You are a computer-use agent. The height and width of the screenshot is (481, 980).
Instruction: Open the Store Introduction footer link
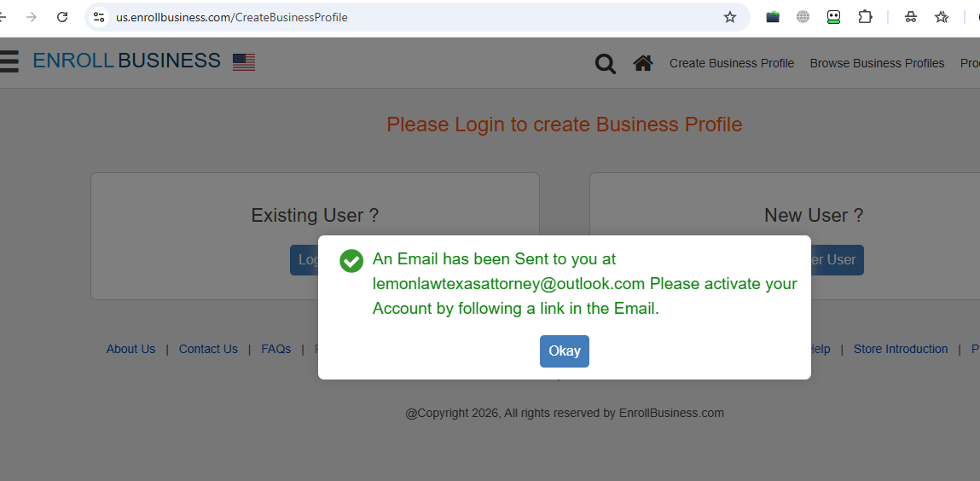point(901,349)
